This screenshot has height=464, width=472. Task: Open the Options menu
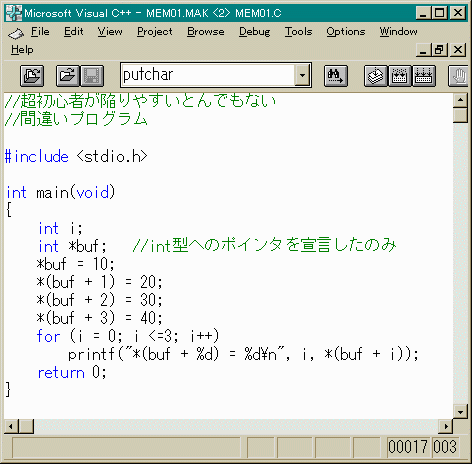346,32
